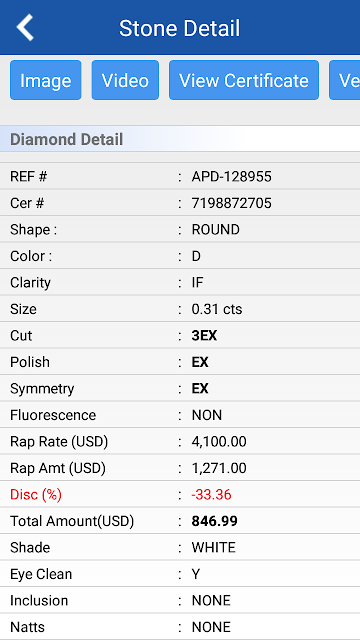Select the Cut value 3EX
The width and height of the screenshot is (360, 640).
(204, 336)
